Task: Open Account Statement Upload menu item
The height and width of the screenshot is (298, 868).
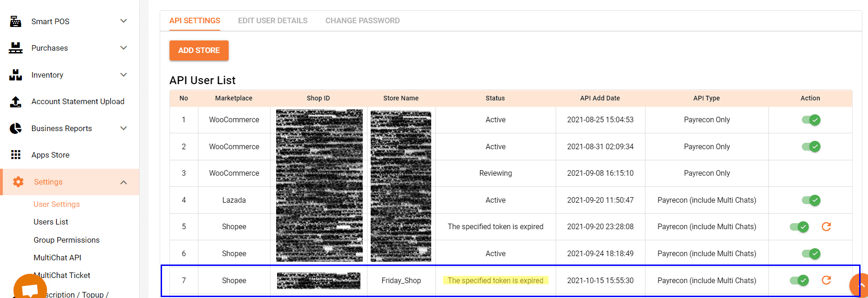Action: (x=78, y=101)
